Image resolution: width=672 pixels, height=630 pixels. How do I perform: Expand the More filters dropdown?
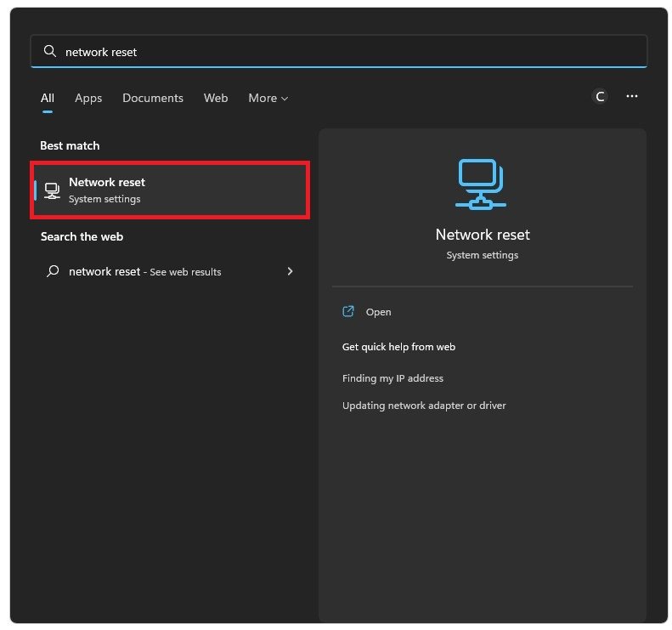pos(268,99)
